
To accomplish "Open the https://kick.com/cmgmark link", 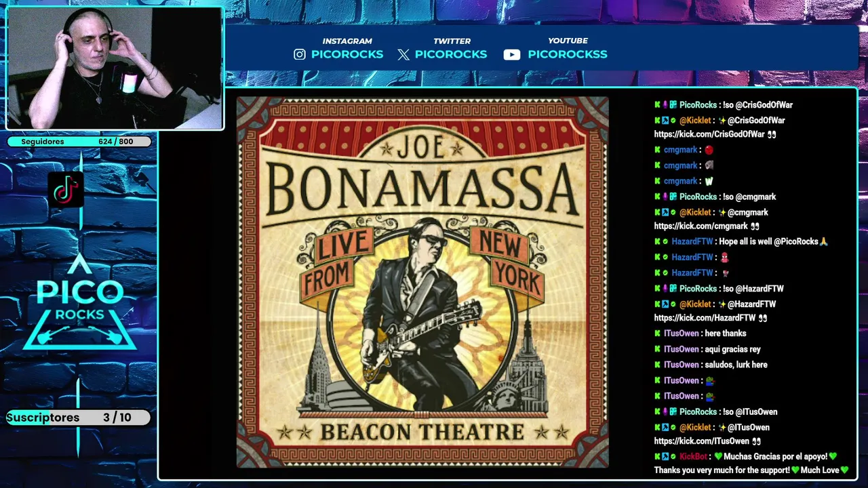I will click(701, 226).
